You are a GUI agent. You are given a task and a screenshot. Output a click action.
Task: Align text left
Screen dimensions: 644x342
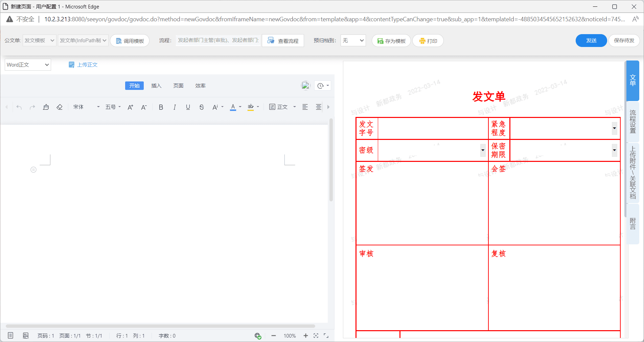[x=305, y=107]
